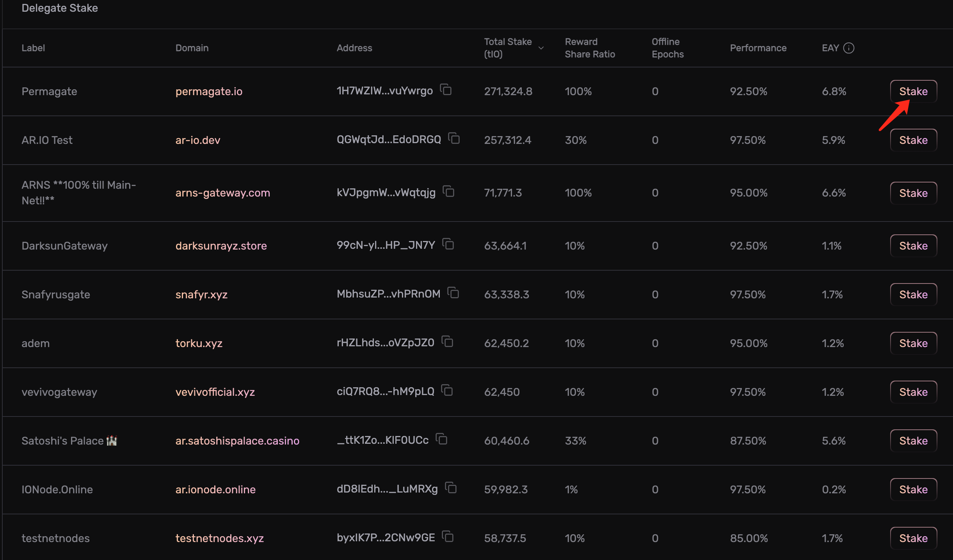Stake on the IONode.Online row
Image resolution: width=953 pixels, height=560 pixels.
(913, 489)
